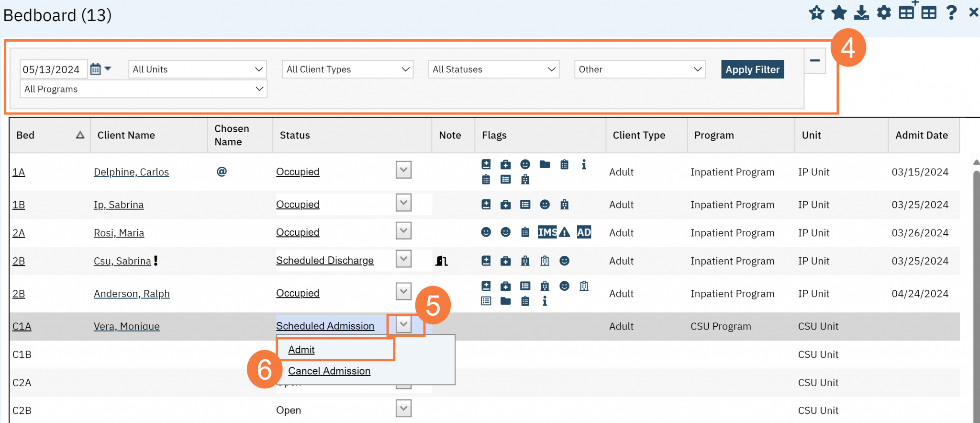Click the help question mark icon
The image size is (980, 423).
(951, 12)
